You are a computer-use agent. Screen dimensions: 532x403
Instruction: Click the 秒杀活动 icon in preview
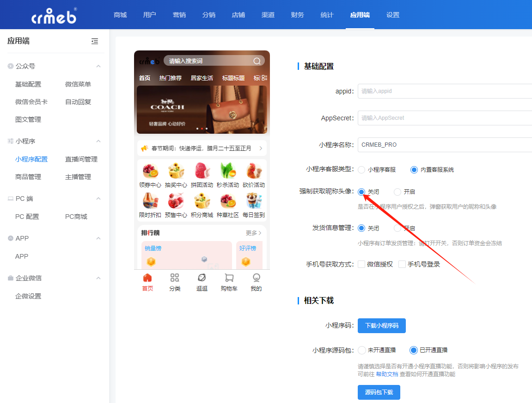(x=228, y=171)
